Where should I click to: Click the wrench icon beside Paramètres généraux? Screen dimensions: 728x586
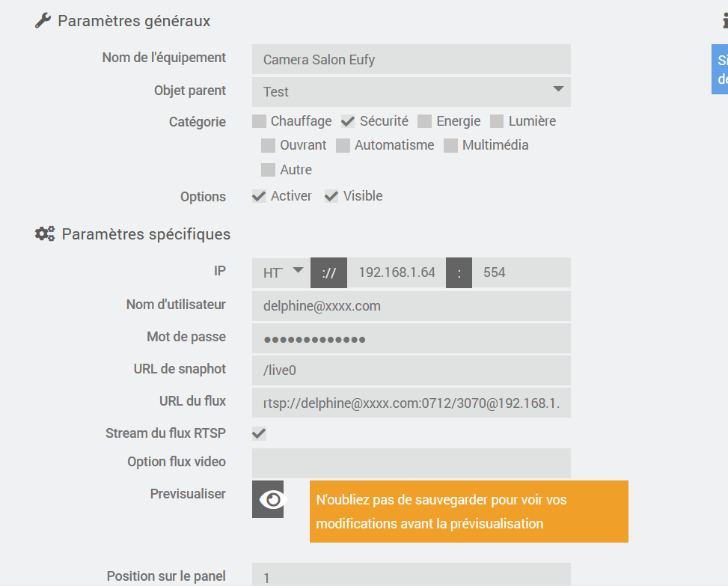(x=43, y=21)
